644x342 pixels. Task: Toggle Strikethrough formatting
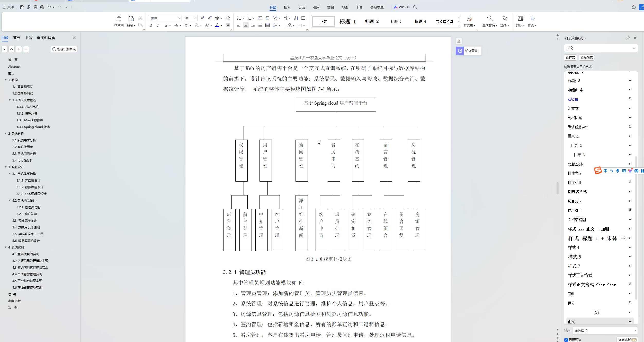pos(176,25)
